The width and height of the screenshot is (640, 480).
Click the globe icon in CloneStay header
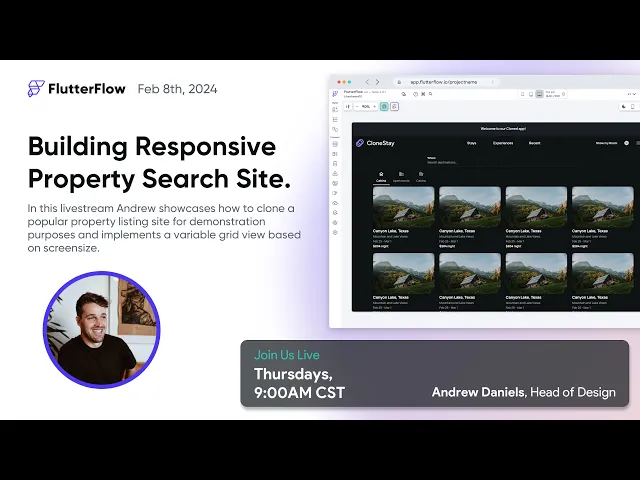tap(627, 143)
